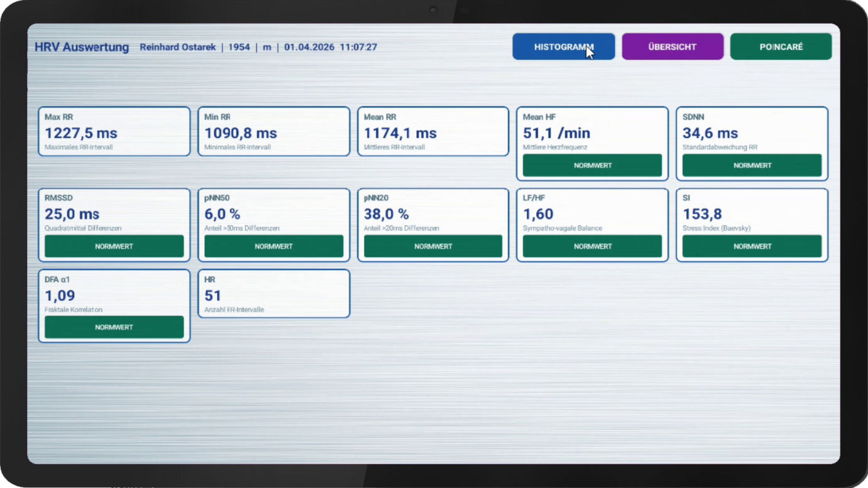Viewport: 868px width, 488px height.
Task: Open the HISTOGRAMM view
Action: click(x=563, y=47)
